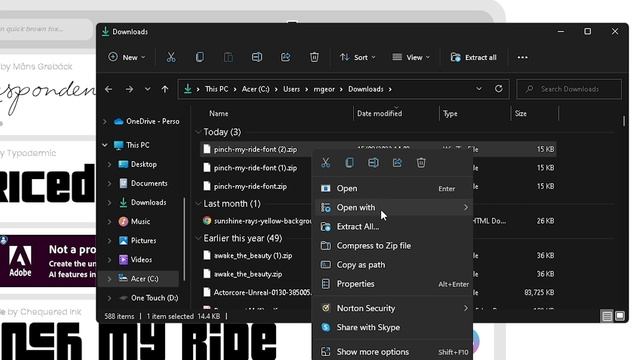This screenshot has width=640, height=360.
Task: Click the Cut icon in the Explorer toolbar
Action: pyautogui.click(x=171, y=58)
